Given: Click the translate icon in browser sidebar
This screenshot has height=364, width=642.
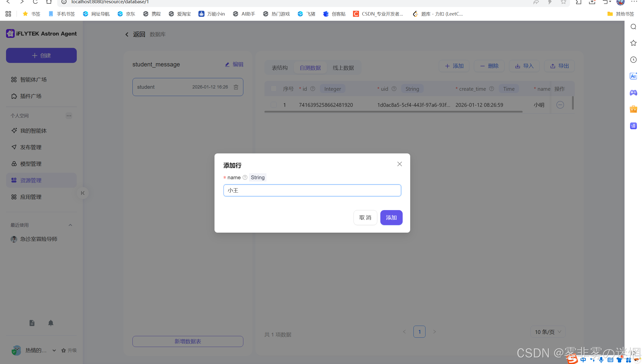Looking at the screenshot, I should coord(633,126).
